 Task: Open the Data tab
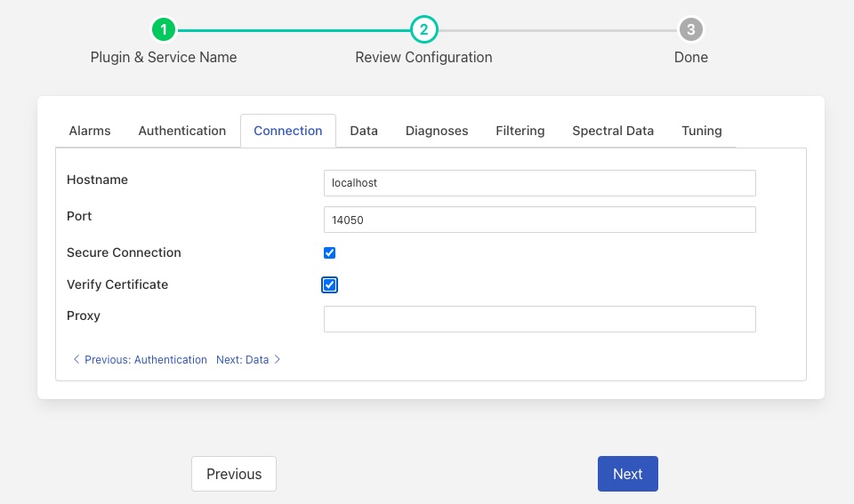364,131
